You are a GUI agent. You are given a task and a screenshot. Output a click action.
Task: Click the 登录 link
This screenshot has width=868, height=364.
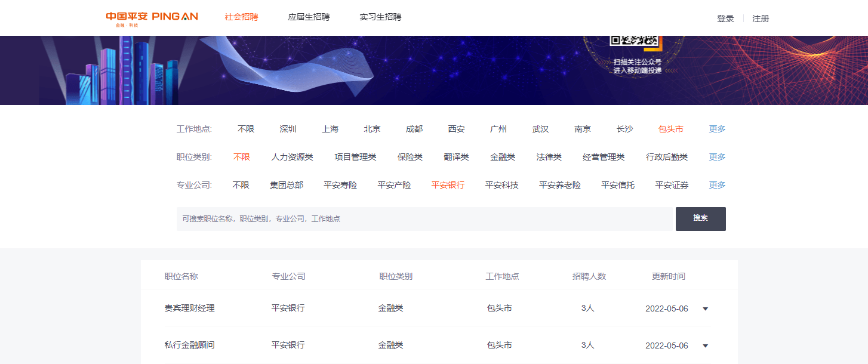click(x=725, y=18)
